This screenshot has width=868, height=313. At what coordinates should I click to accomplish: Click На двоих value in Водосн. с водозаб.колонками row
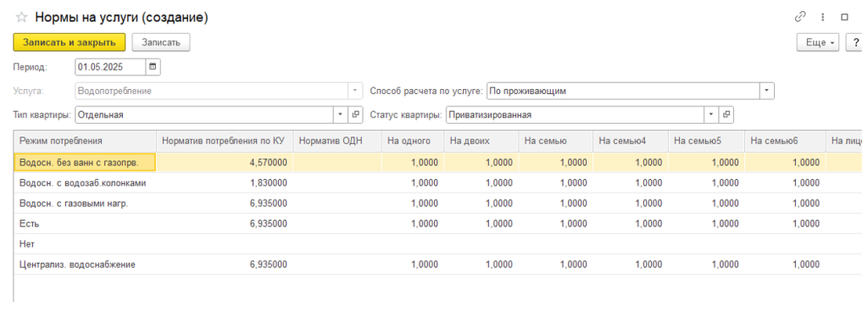[481, 183]
